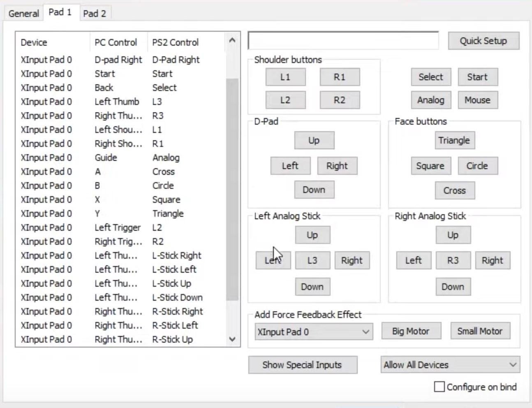532x408 pixels.
Task: Click the Quick Setup button
Action: tap(483, 41)
